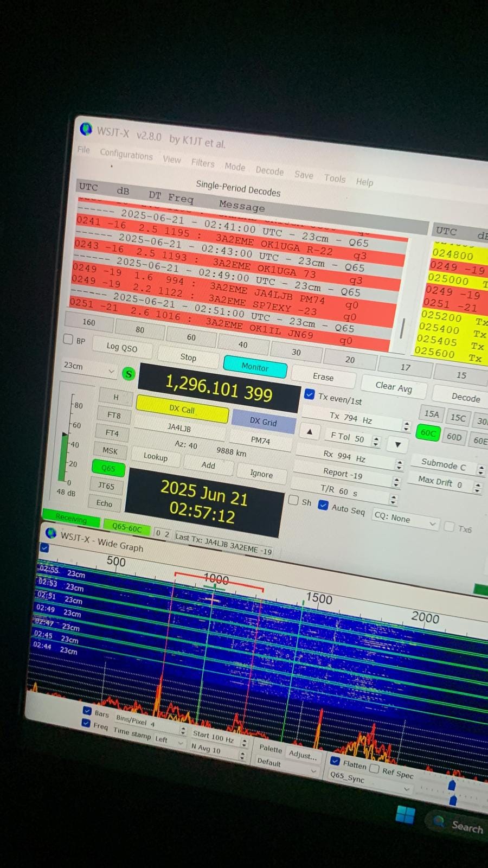Switch to H mode button
Viewport: 488px width, 868px height.
click(115, 397)
